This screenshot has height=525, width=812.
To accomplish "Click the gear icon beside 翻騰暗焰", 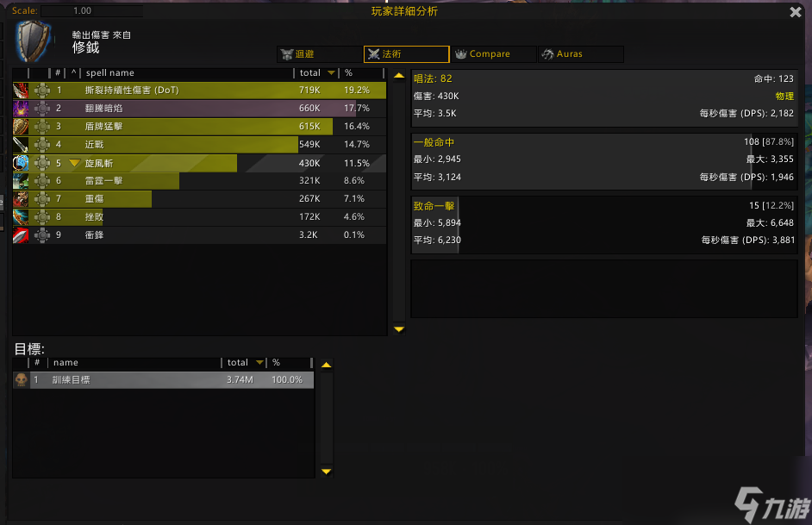I will click(42, 109).
